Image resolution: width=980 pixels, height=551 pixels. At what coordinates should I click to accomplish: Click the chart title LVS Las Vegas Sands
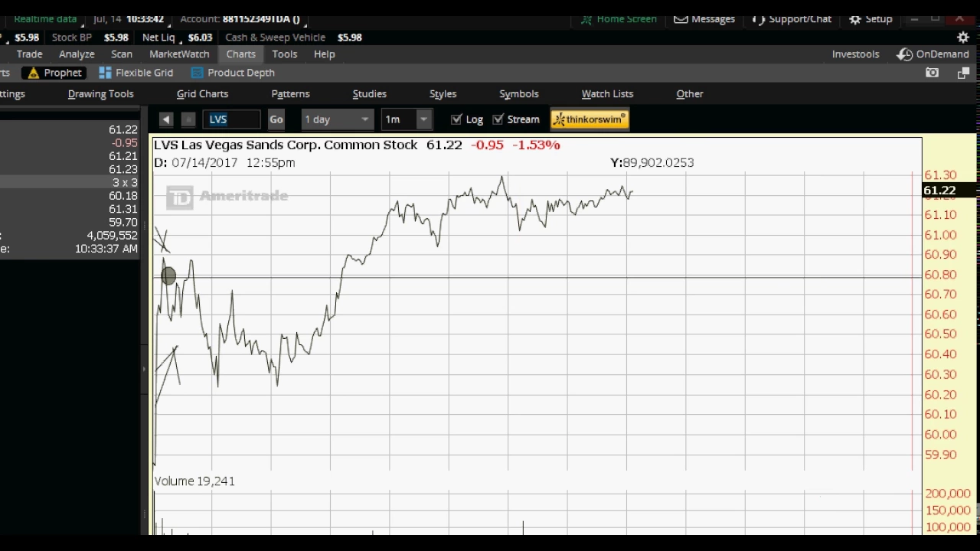click(x=286, y=145)
